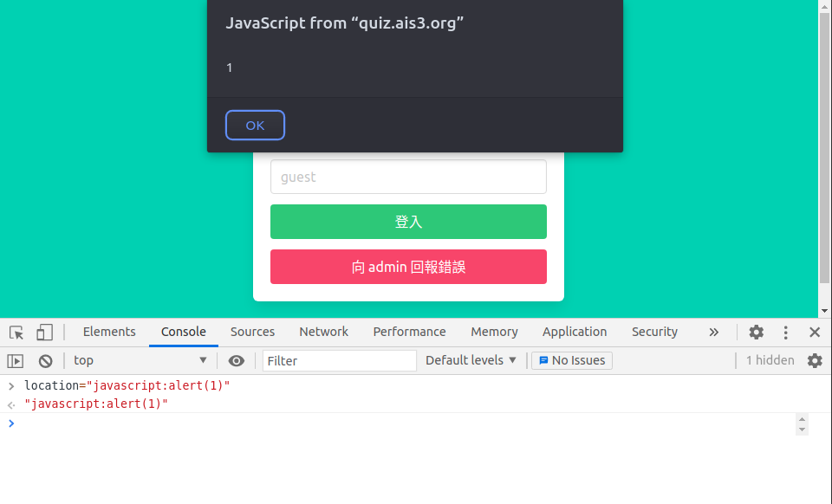Image resolution: width=832 pixels, height=504 pixels.
Task: Expand the more tabs chevron
Action: pos(713,333)
